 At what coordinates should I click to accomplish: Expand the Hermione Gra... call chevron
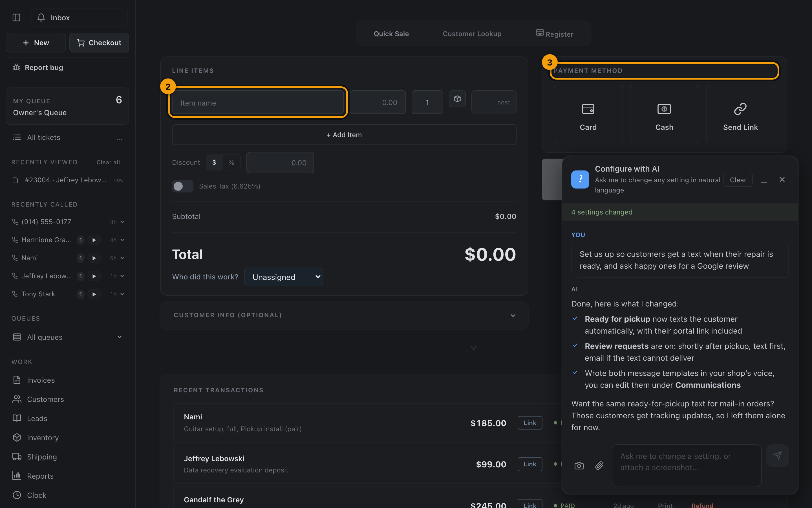point(122,240)
